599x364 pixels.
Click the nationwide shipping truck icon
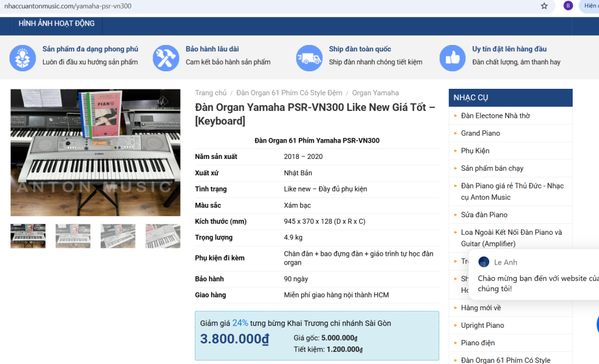[309, 58]
